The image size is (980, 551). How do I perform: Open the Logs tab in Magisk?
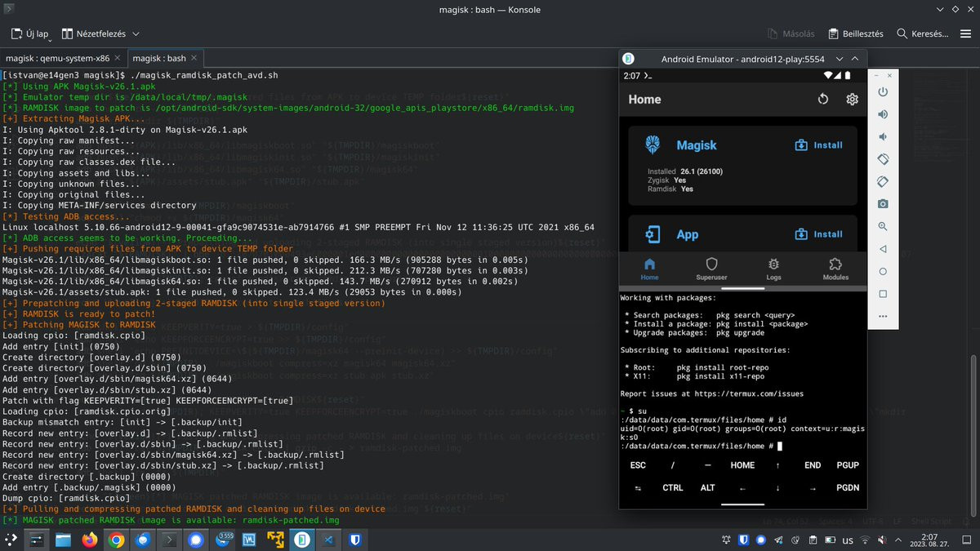773,269
